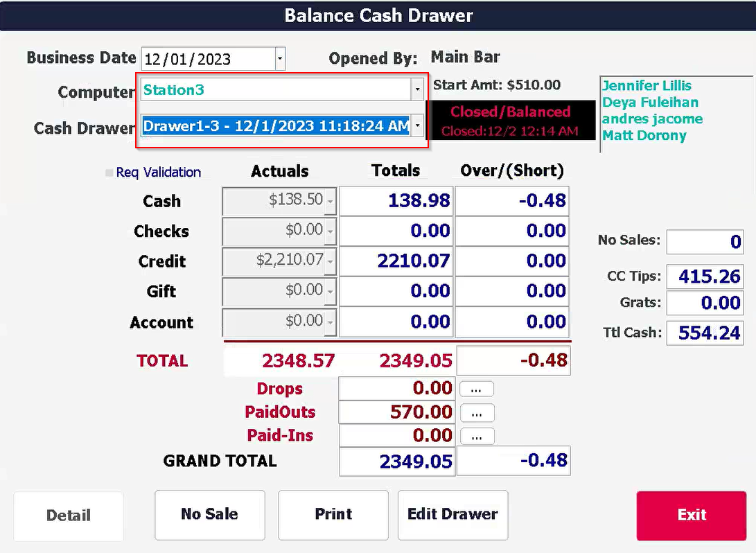Screen dimensions: 756x553
Task: Select Jennifer Lillis from the employee list
Action: click(646, 85)
